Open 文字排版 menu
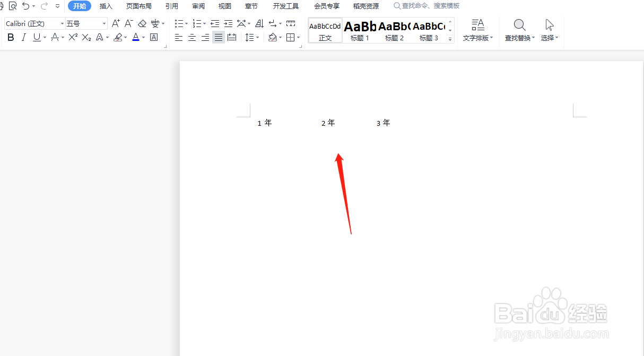The width and height of the screenshot is (644, 356). [x=478, y=30]
